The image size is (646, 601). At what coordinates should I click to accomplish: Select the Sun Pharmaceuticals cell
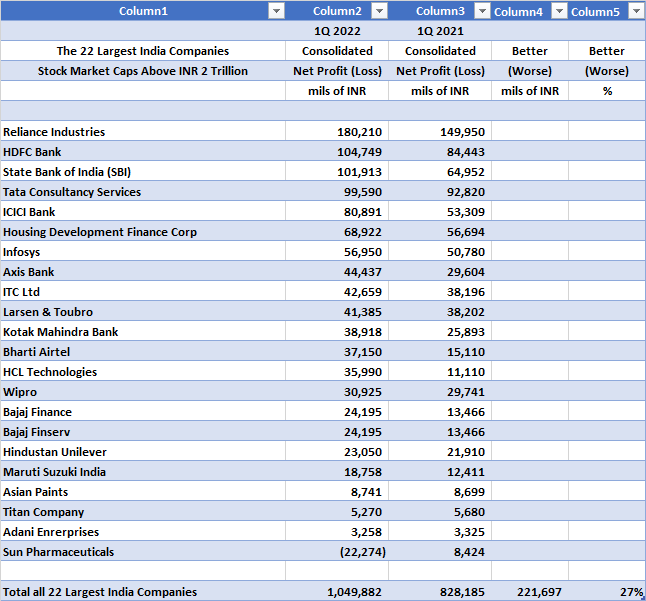[x=143, y=552]
